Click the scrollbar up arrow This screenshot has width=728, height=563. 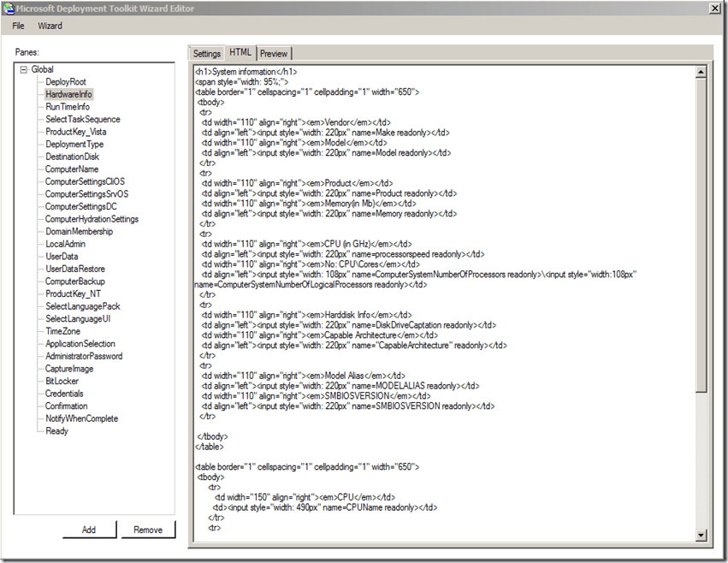tap(701, 69)
